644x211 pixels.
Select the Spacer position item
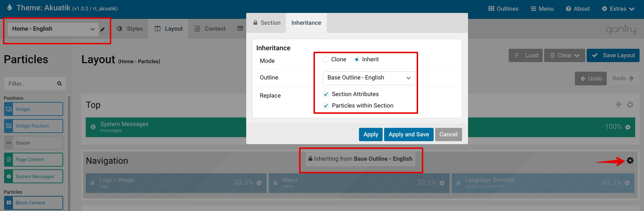click(x=34, y=143)
